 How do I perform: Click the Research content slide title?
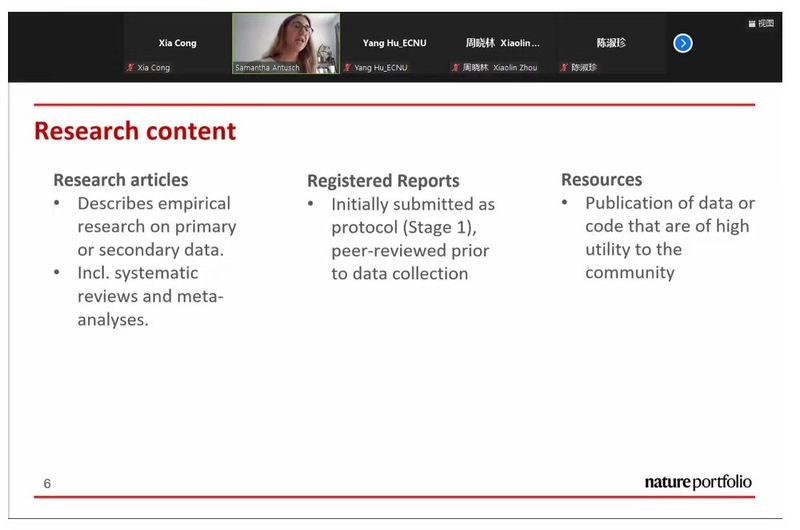[x=135, y=131]
